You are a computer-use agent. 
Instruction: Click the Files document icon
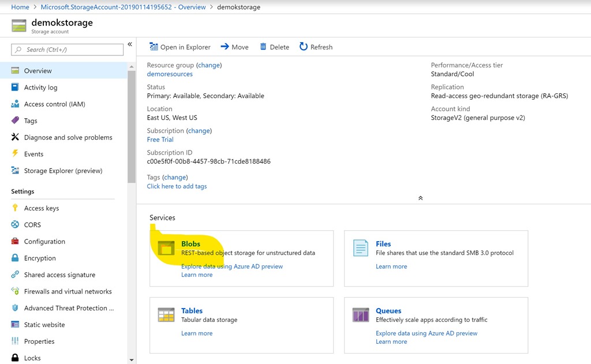(x=361, y=248)
